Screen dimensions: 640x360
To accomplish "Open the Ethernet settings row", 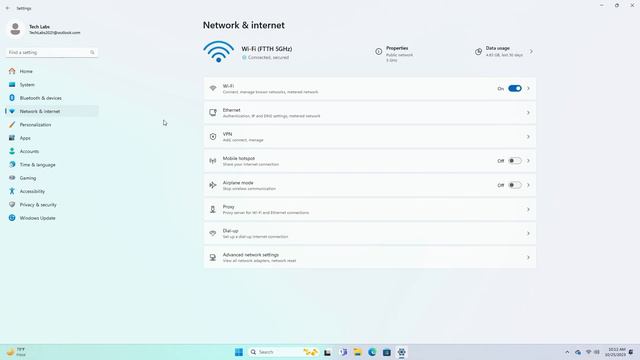I will pos(370,113).
